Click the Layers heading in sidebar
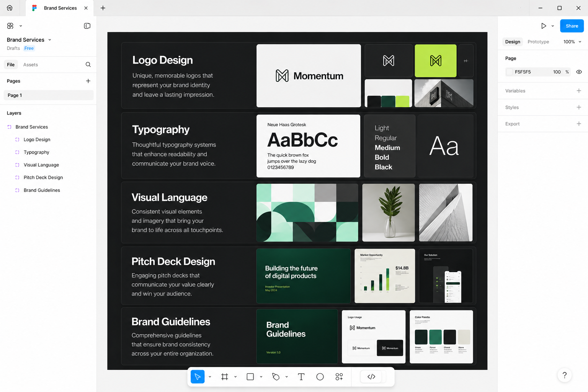Viewport: 588px width, 392px height. tap(14, 113)
